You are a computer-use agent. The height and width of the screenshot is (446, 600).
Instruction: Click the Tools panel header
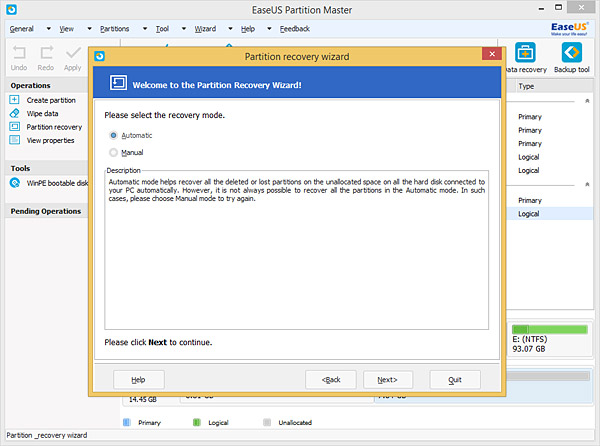[47, 168]
